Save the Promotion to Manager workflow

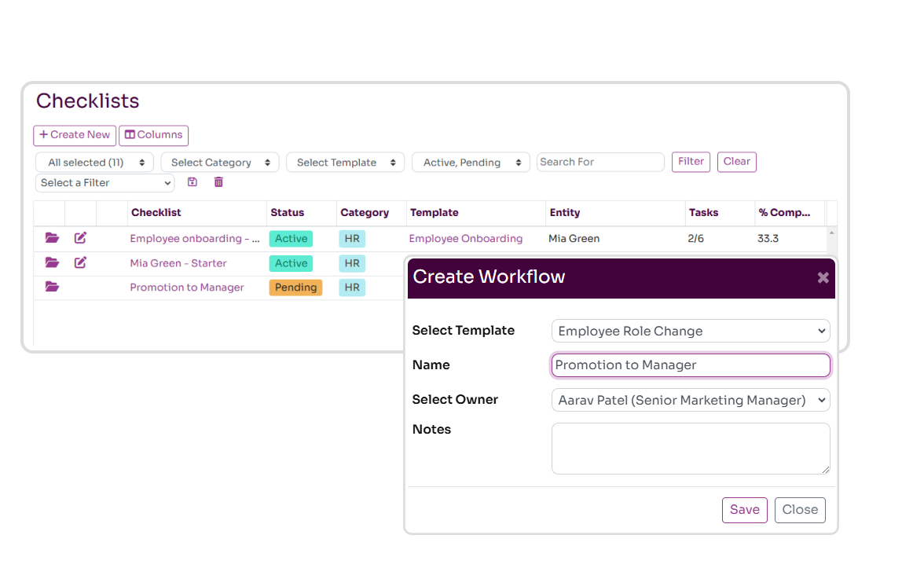pos(744,510)
